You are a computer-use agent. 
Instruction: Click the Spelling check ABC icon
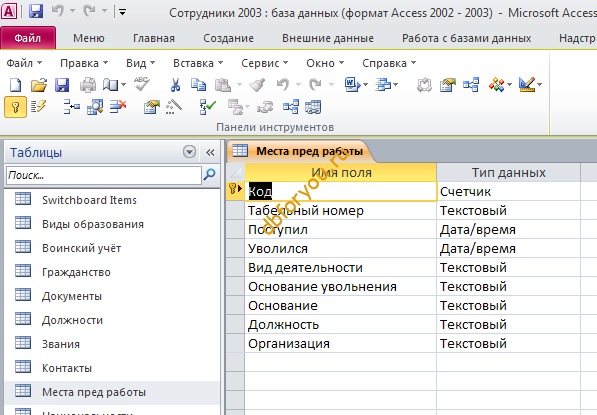point(142,84)
